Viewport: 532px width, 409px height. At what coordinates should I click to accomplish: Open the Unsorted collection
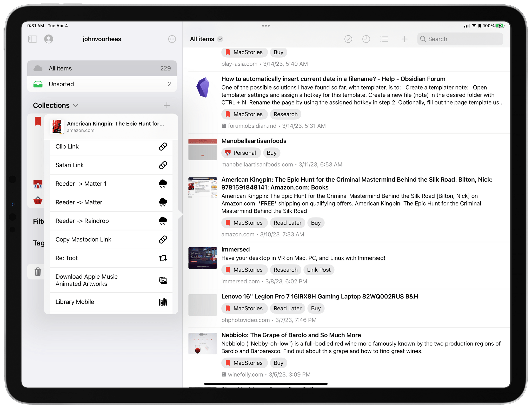pyautogui.click(x=102, y=84)
